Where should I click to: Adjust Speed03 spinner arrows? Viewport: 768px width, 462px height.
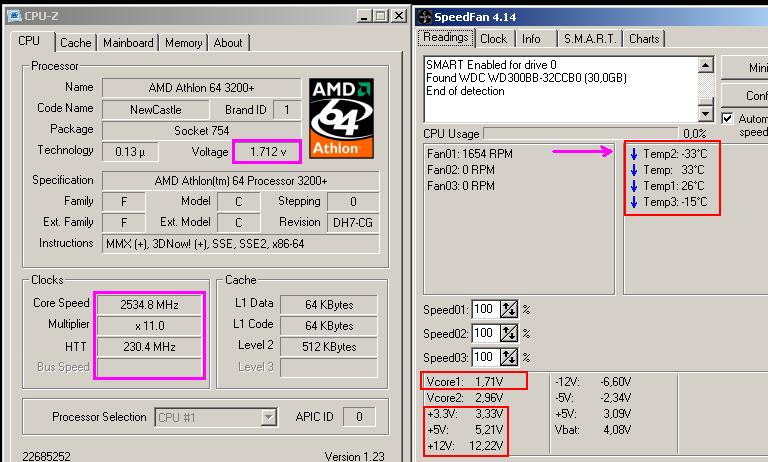(508, 357)
